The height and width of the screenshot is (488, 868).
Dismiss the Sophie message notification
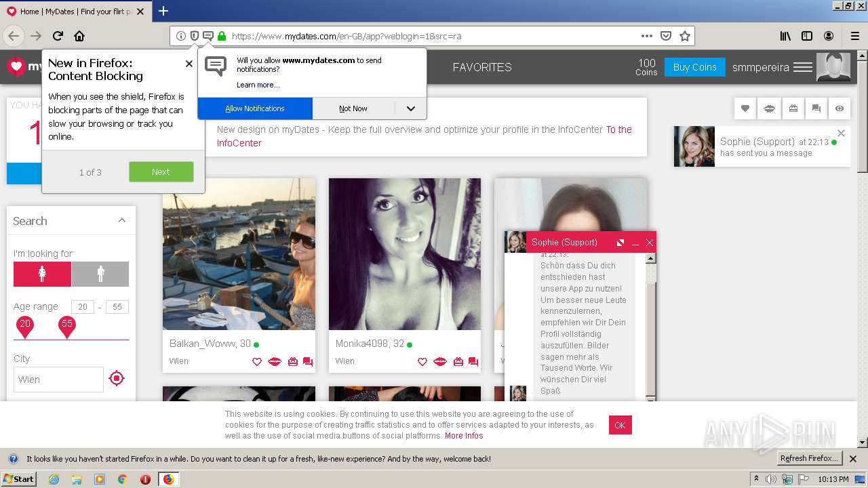coord(842,134)
